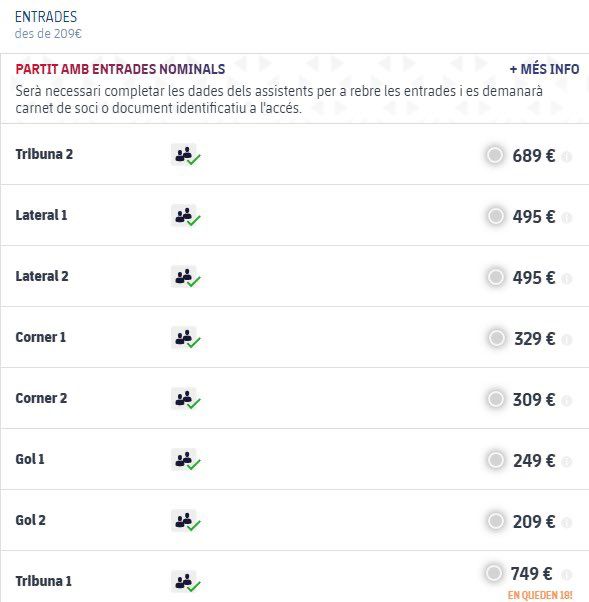Image resolution: width=589 pixels, height=602 pixels.
Task: Choose the Gol 1 ticket radio button
Action: tap(495, 460)
